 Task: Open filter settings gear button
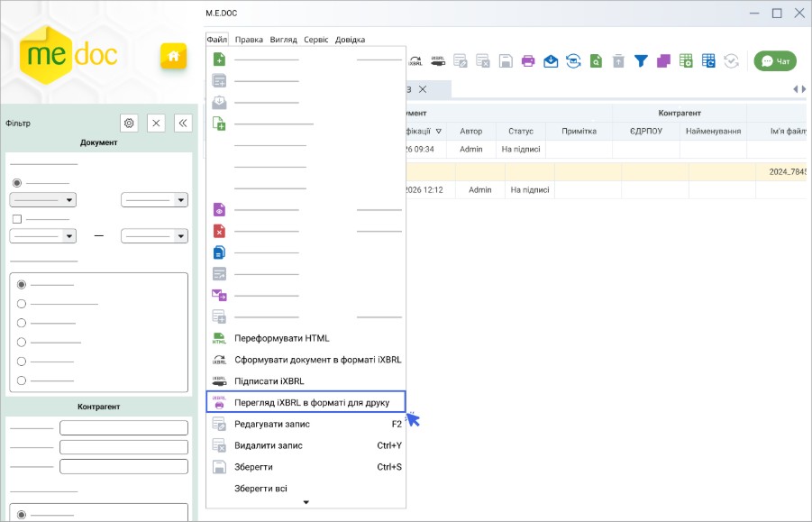pos(129,124)
